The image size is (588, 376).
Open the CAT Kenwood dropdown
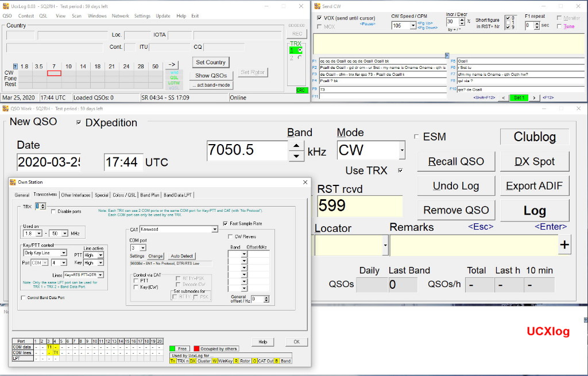pyautogui.click(x=215, y=229)
